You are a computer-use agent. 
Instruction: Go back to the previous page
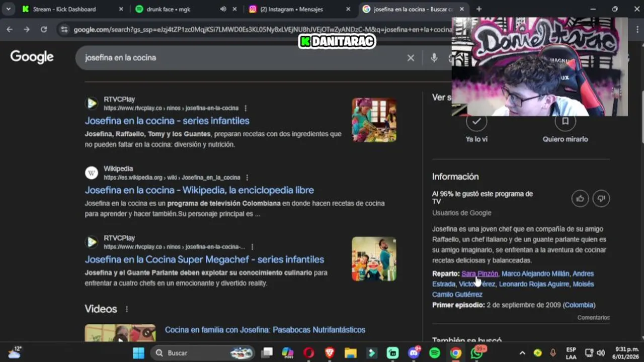[x=10, y=30]
